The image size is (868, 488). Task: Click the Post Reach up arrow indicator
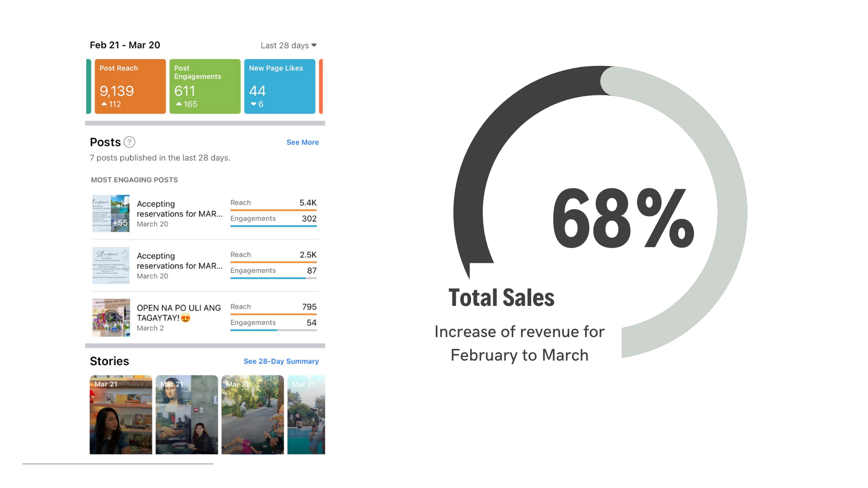(104, 104)
